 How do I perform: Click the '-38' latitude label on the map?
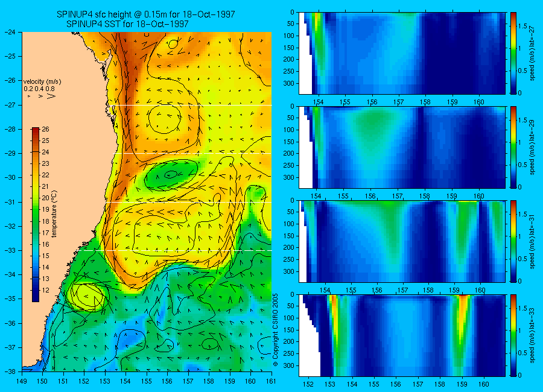coord(10,371)
